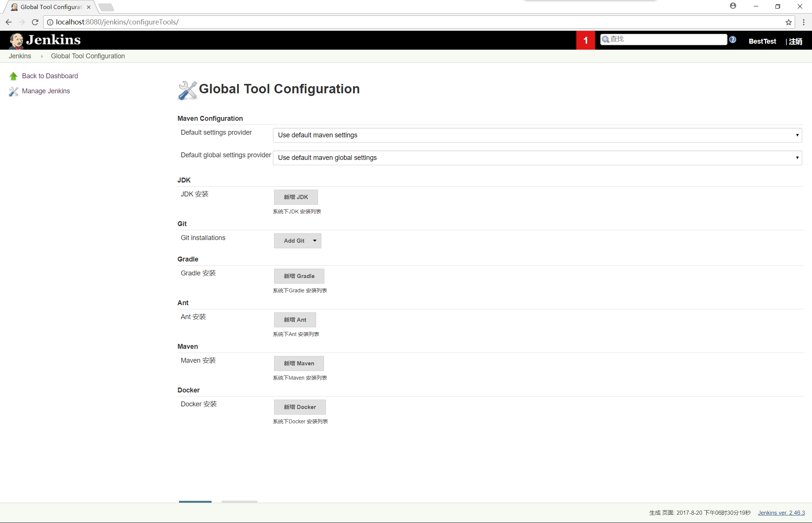Click the Default global settings provider label
The height and width of the screenshot is (523, 812).
point(226,155)
